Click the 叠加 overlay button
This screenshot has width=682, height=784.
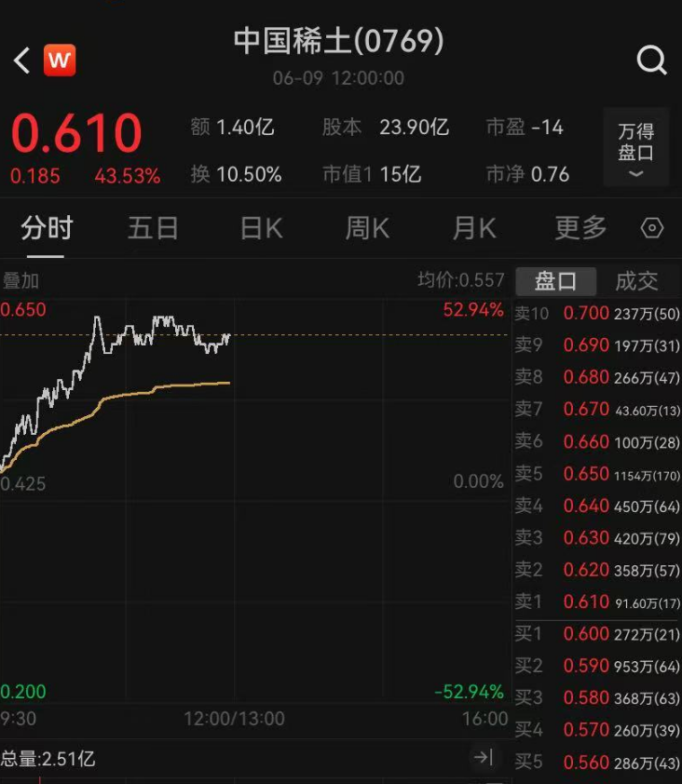tap(21, 280)
